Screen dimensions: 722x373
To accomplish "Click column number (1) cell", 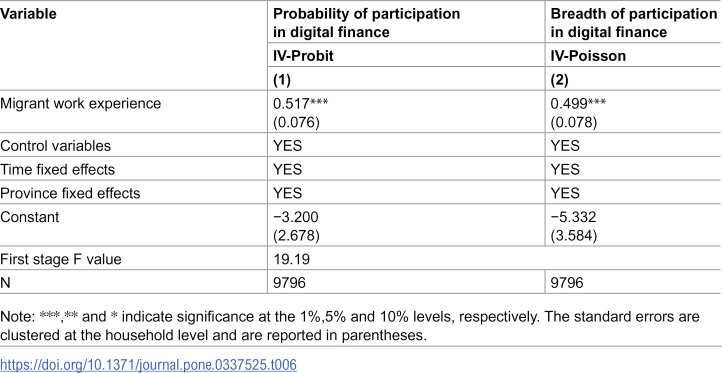I will (x=283, y=80).
